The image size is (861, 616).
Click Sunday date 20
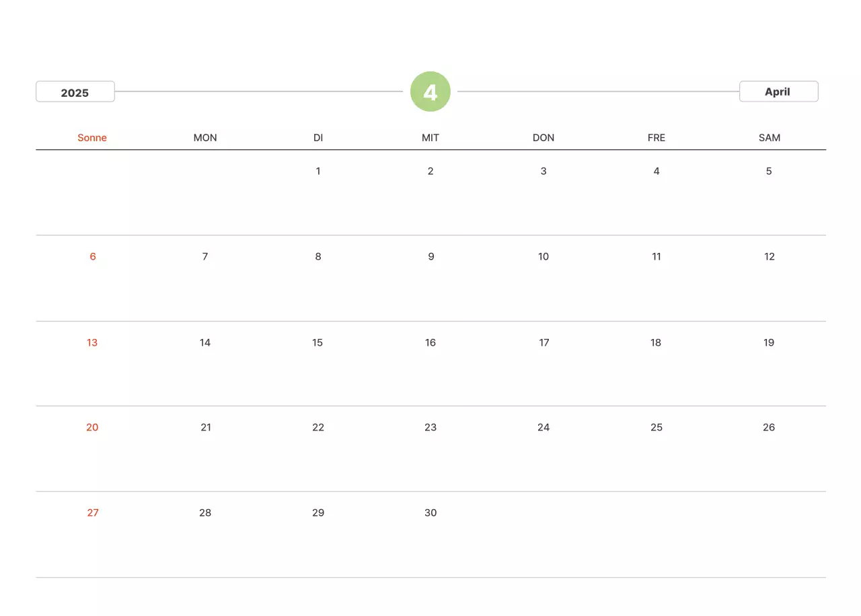pyautogui.click(x=92, y=427)
